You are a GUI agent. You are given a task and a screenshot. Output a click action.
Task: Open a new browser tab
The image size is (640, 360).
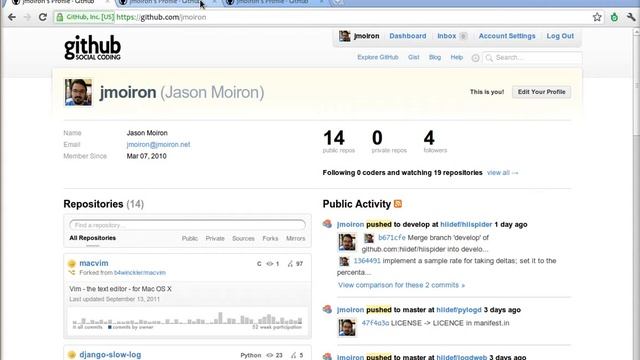tap(337, 2)
